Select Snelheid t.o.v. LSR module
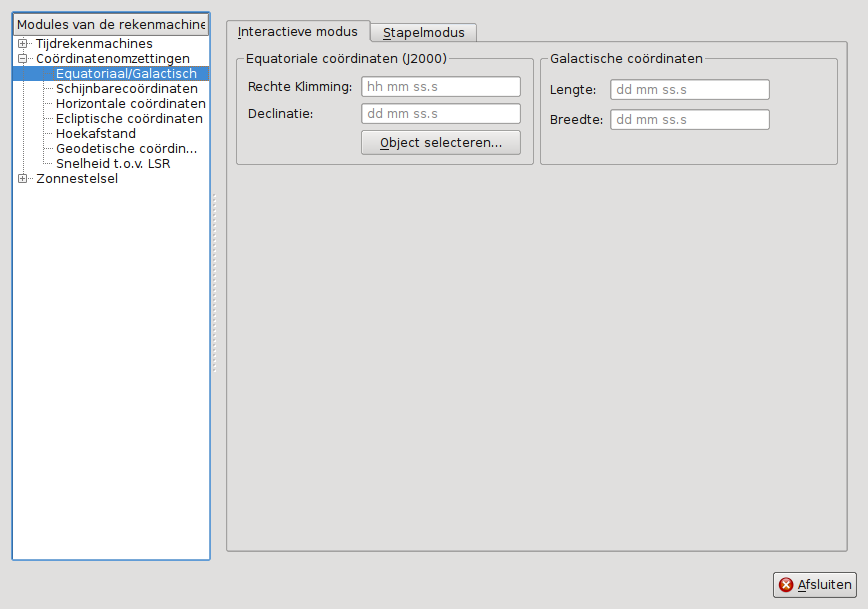Screen dimensions: 868x609 click(113, 164)
